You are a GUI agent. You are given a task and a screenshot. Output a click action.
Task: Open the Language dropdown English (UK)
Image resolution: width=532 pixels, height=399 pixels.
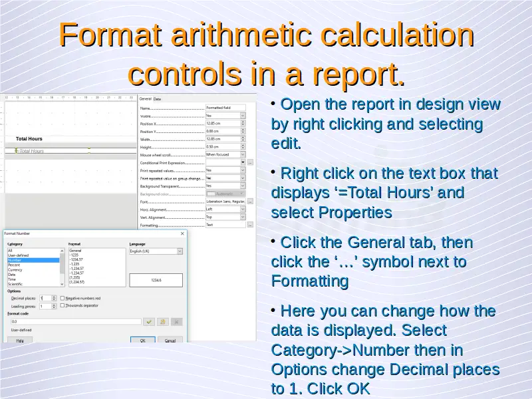[x=156, y=251]
